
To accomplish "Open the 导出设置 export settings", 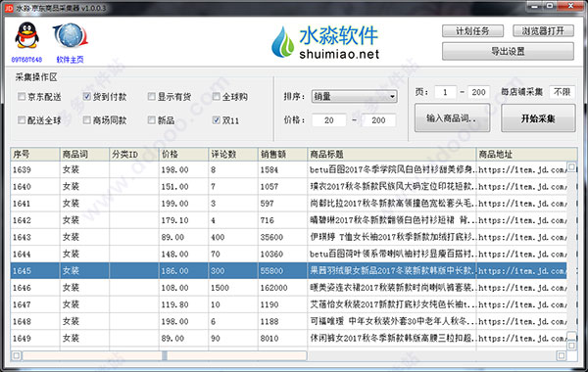I will (508, 51).
